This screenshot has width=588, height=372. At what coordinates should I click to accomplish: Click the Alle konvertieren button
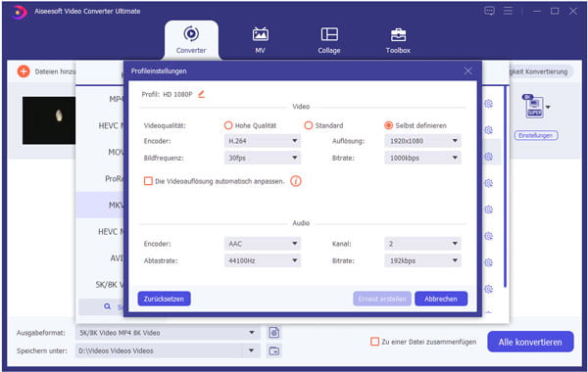pyautogui.click(x=530, y=342)
